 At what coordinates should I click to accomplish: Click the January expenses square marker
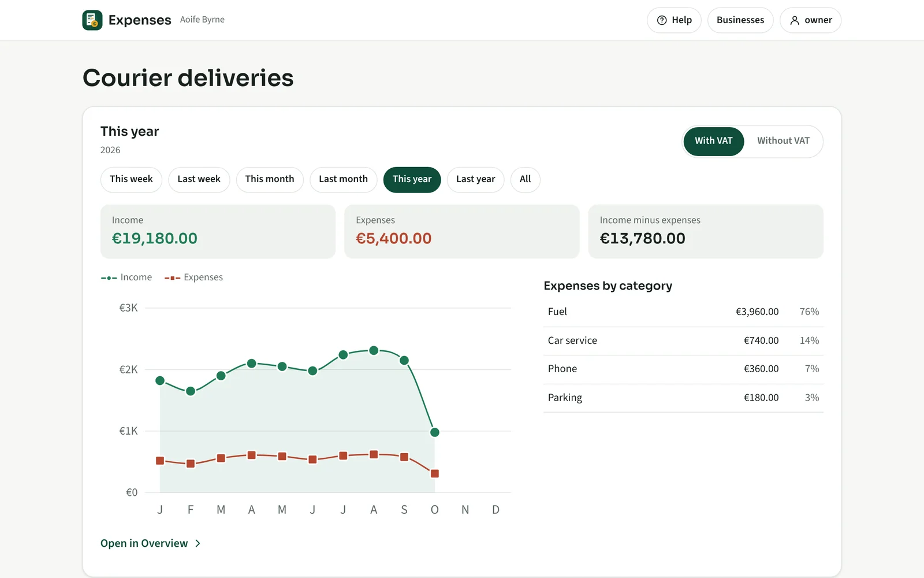(160, 461)
